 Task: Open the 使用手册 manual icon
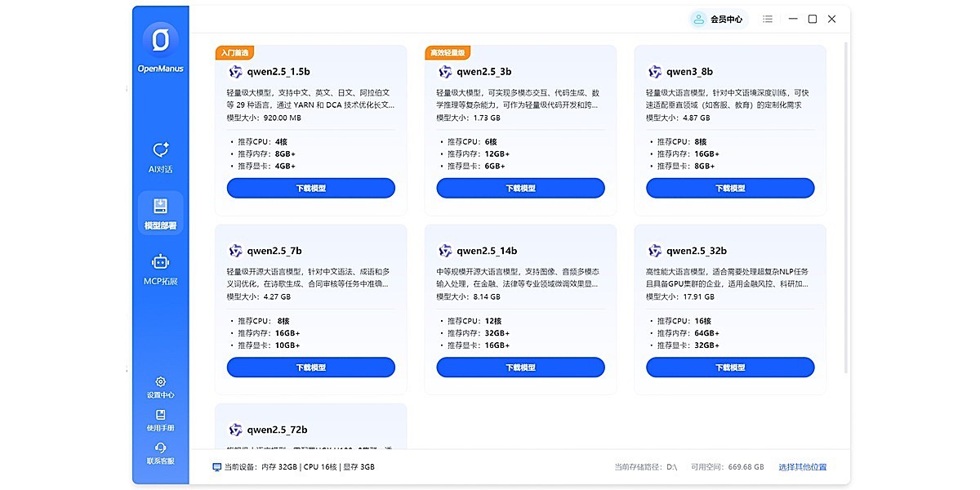[160, 415]
